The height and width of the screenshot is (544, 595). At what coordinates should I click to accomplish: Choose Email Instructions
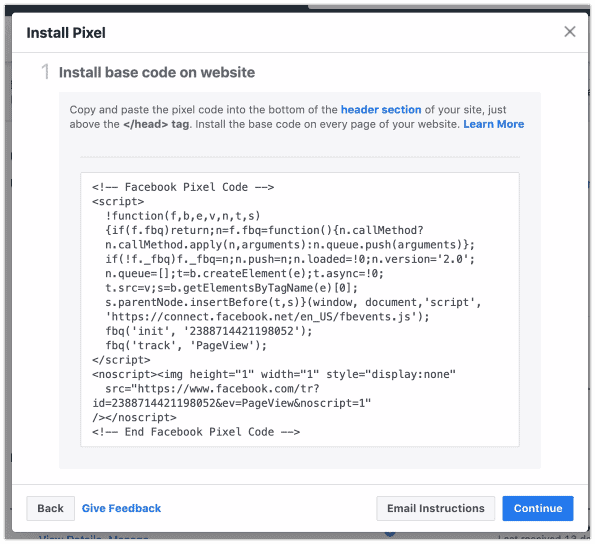(x=435, y=508)
